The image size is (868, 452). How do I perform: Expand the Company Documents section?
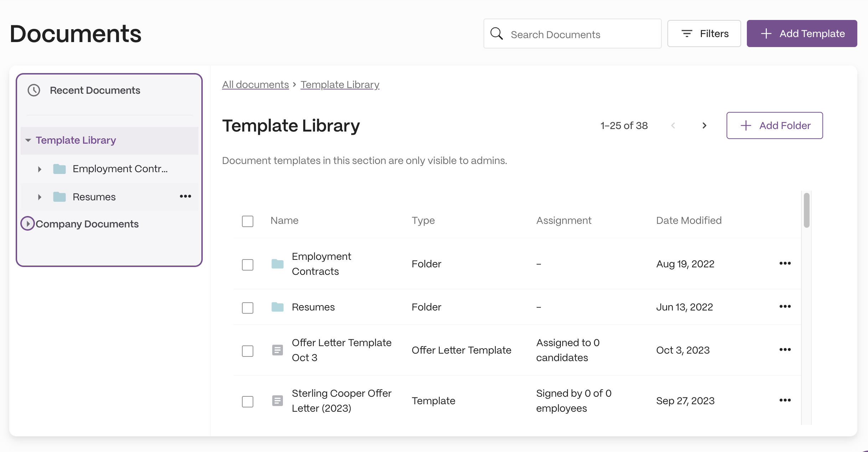click(27, 224)
